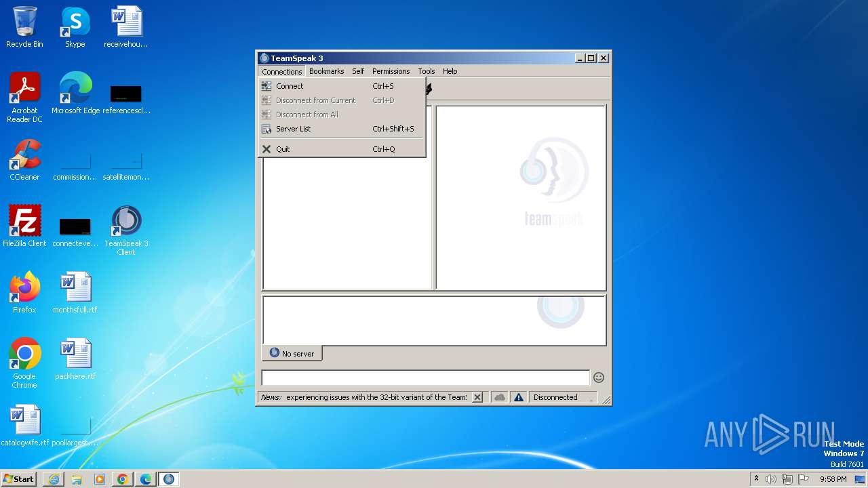Screen dimensions: 868x488
Task: Show hidden system tray icons
Action: pos(756,479)
